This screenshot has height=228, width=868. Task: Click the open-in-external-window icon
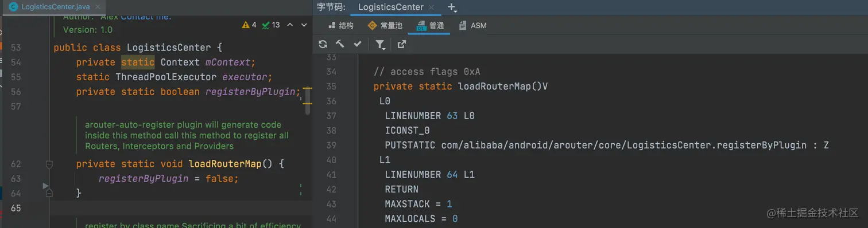401,44
